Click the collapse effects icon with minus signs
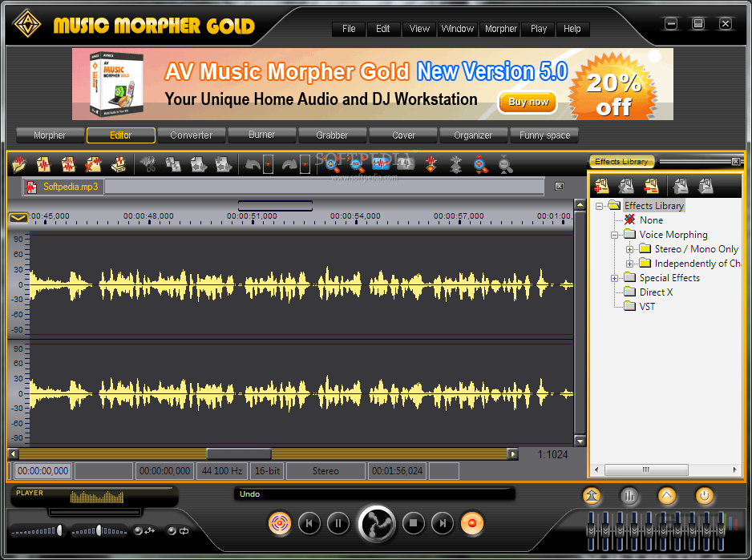This screenshot has height=560, width=752. click(x=651, y=186)
